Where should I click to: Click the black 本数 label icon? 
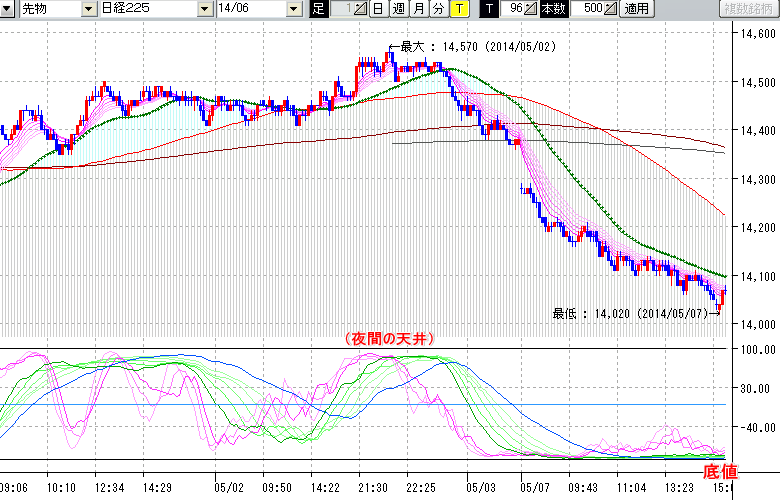(x=553, y=9)
